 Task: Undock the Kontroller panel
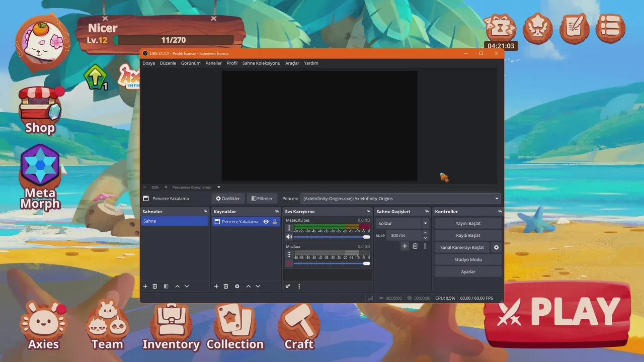tap(500, 212)
